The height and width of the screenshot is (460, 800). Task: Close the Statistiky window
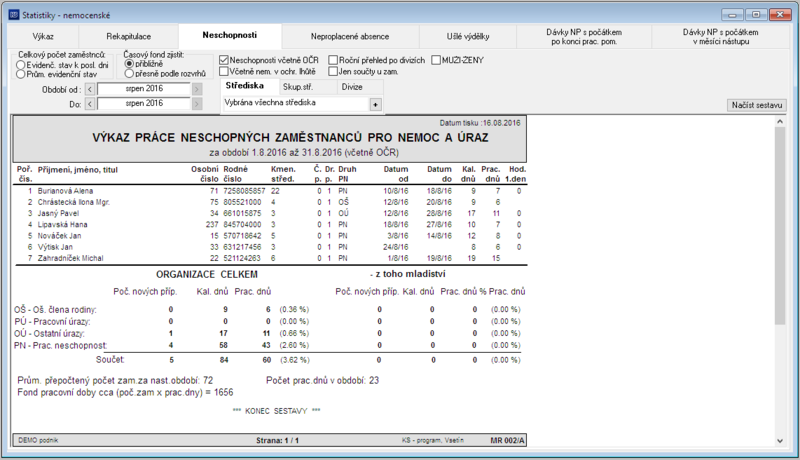tap(780, 15)
